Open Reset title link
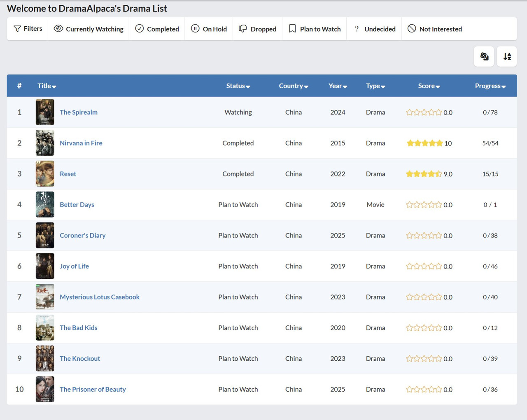 click(68, 174)
